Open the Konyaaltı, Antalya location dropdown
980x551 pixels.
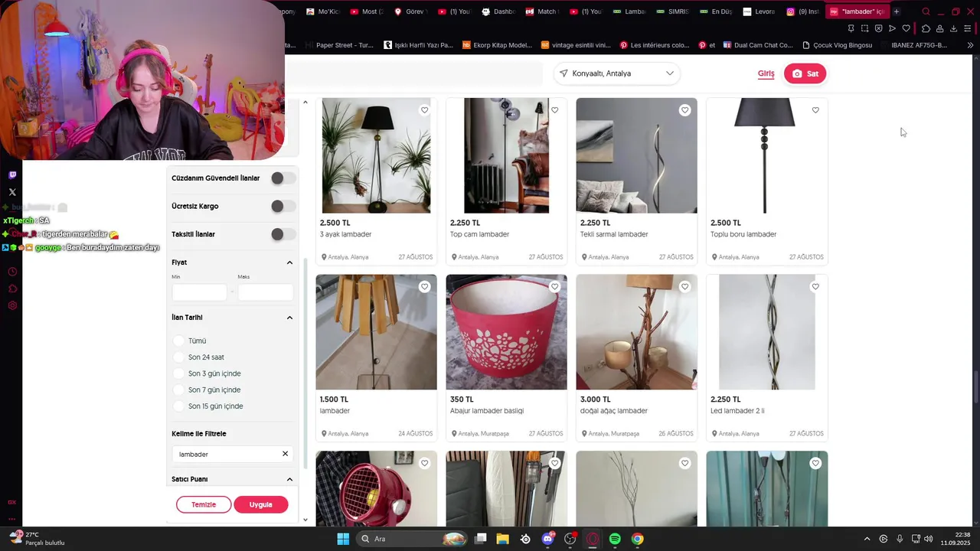click(x=616, y=73)
